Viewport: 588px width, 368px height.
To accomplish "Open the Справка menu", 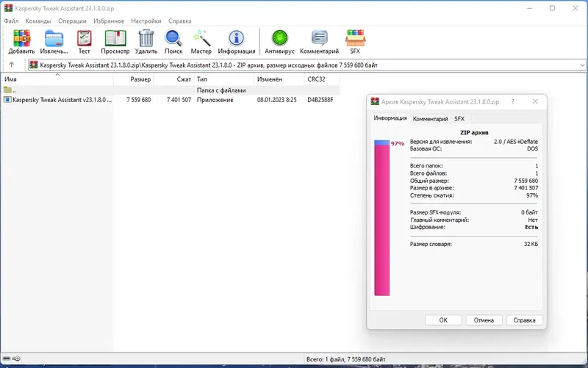I will coord(180,21).
